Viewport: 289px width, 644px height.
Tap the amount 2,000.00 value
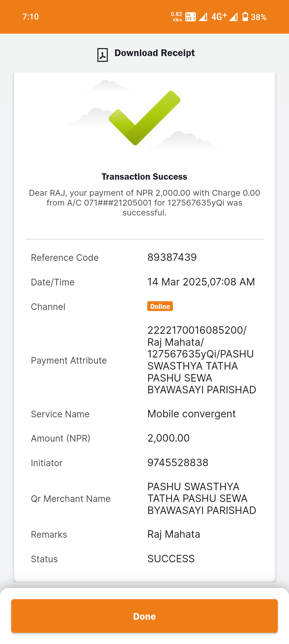coord(168,438)
